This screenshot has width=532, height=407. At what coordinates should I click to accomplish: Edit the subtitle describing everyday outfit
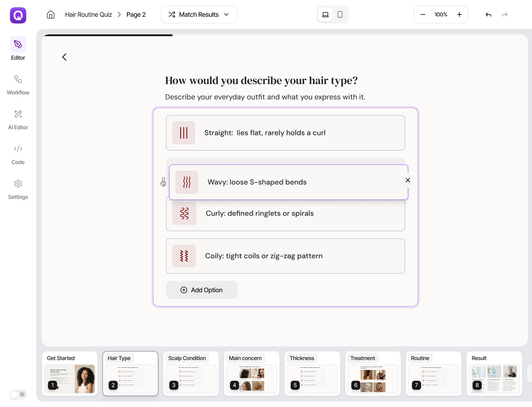point(265,97)
